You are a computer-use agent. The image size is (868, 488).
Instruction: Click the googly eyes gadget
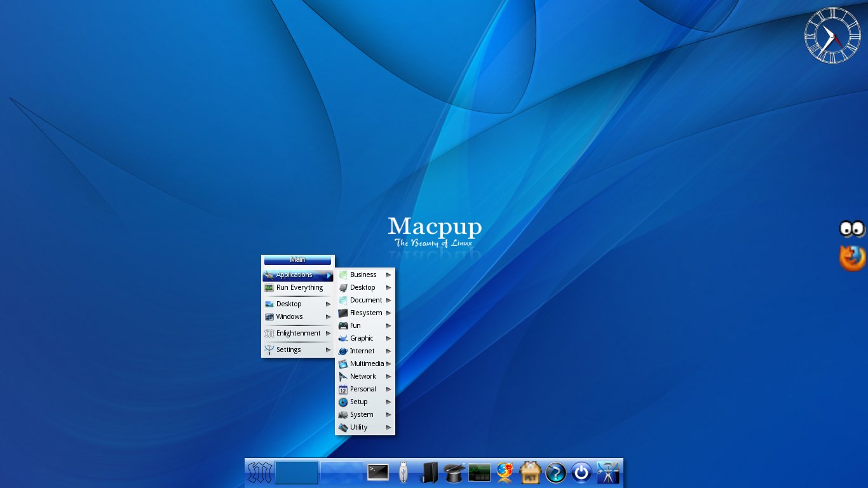[853, 229]
